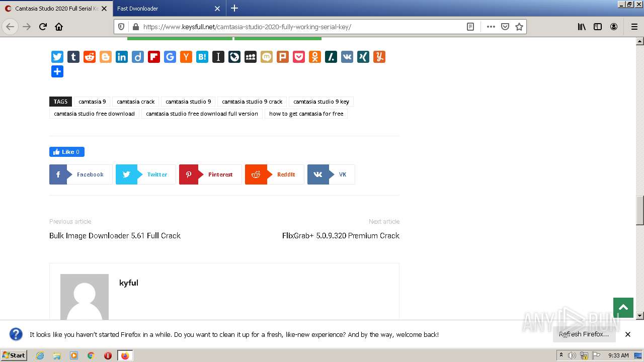644x362 pixels.
Task: Share via the Plurk P icon
Action: point(283,57)
